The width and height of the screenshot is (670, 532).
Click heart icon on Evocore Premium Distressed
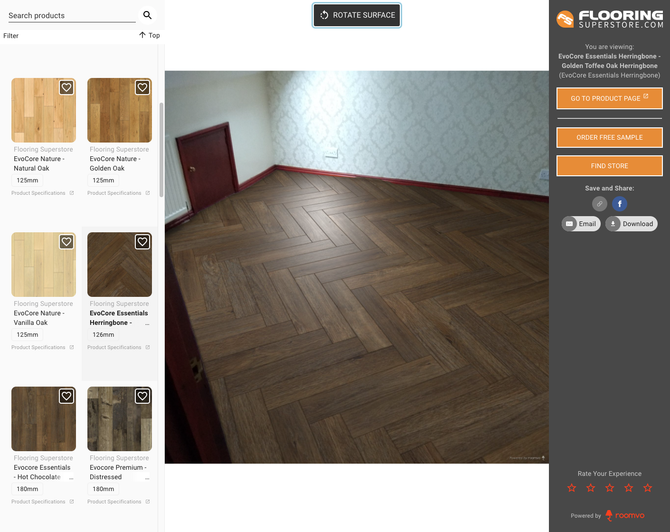(x=142, y=396)
